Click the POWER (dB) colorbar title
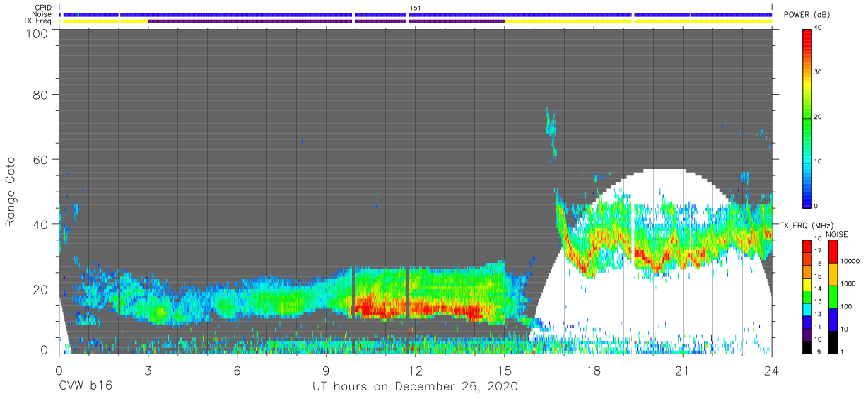The width and height of the screenshot is (868, 401). [x=807, y=15]
